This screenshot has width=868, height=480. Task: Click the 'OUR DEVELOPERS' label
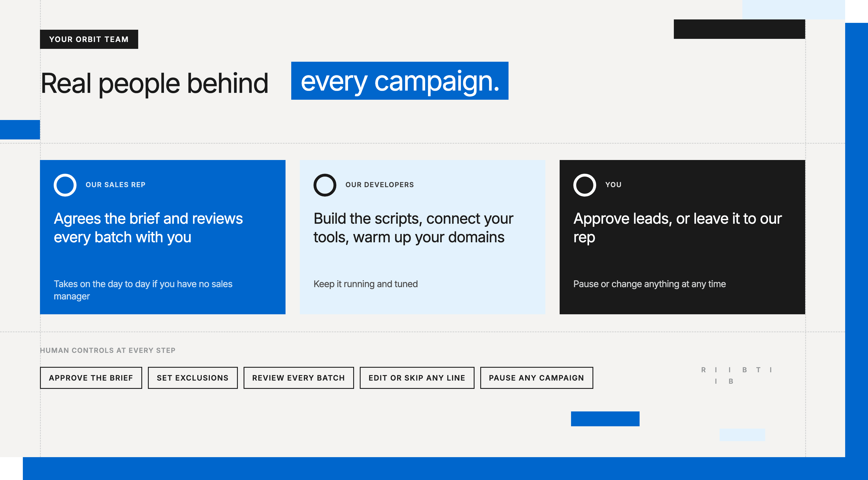tap(380, 185)
